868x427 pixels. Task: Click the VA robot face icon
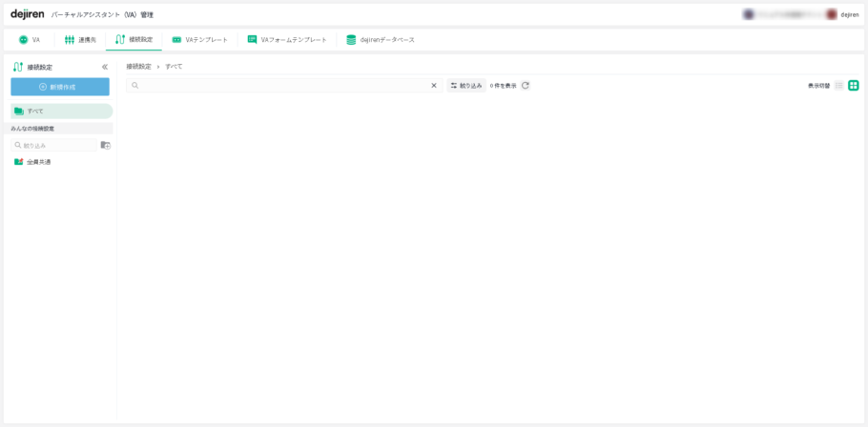pyautogui.click(x=23, y=40)
